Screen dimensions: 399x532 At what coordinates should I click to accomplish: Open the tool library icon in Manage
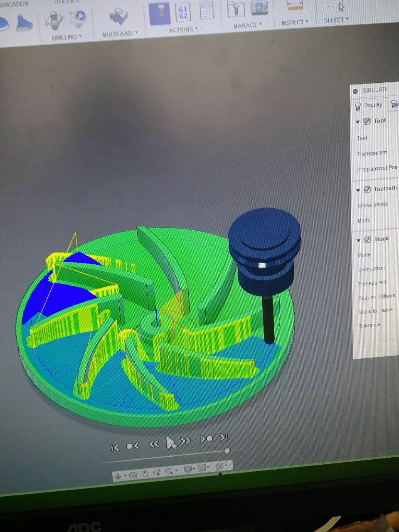click(236, 9)
